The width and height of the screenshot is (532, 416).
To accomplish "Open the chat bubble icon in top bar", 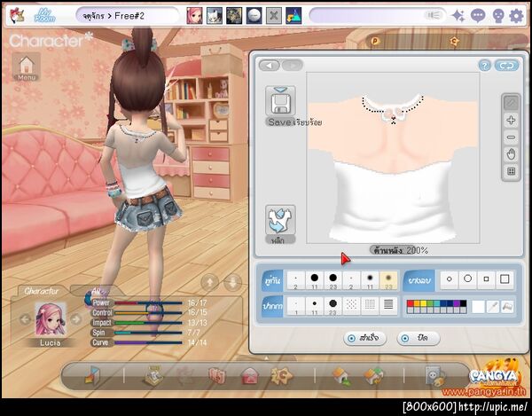I will coord(478,16).
